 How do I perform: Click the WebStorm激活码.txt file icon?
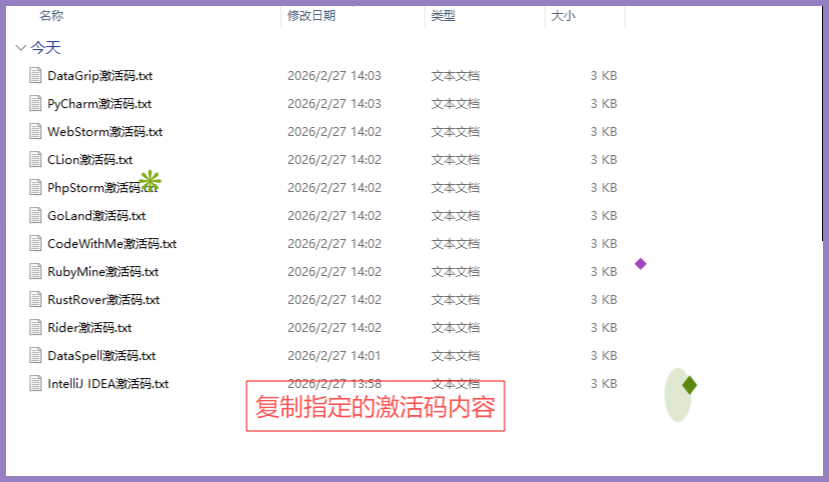coord(35,132)
